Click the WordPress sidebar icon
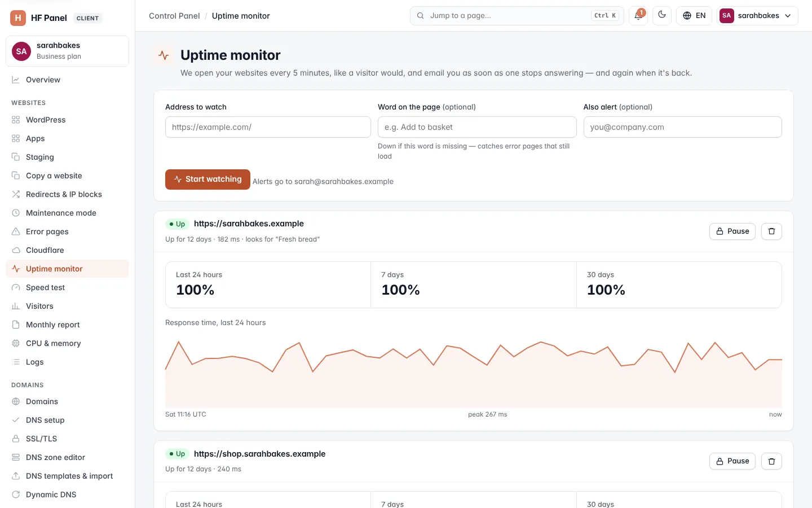Screen dimensions: 812x508 [16, 120]
